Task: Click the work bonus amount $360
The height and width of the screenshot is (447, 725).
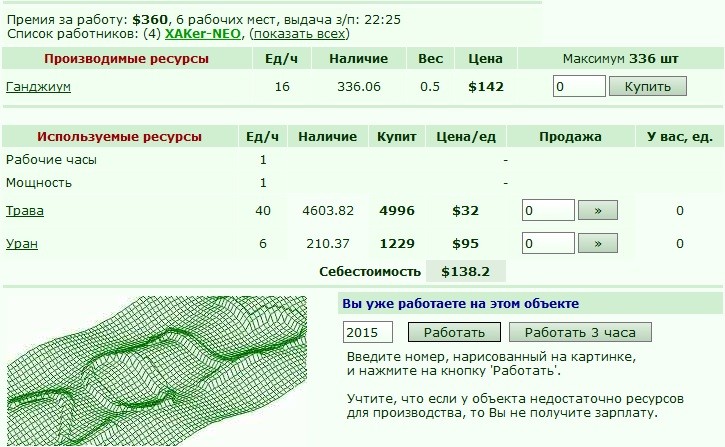Action: tap(150, 20)
